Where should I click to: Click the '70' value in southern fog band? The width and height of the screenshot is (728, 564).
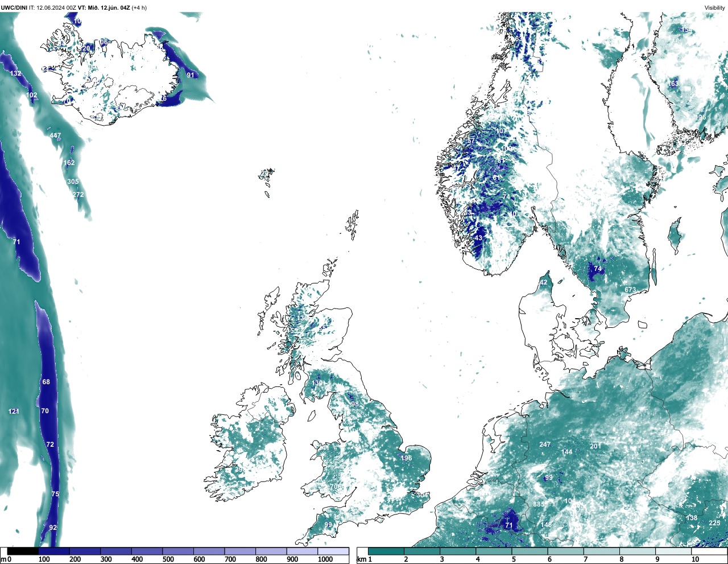[45, 410]
